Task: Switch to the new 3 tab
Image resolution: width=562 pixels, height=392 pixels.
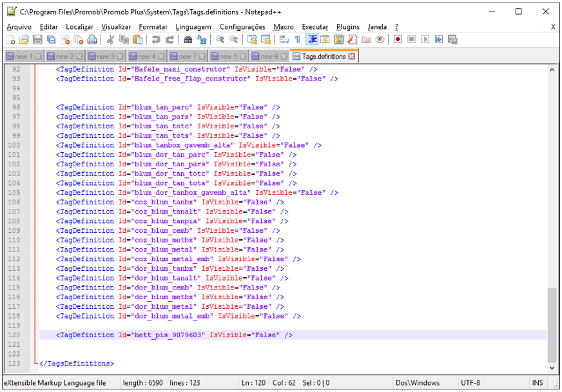Action: click(x=103, y=57)
